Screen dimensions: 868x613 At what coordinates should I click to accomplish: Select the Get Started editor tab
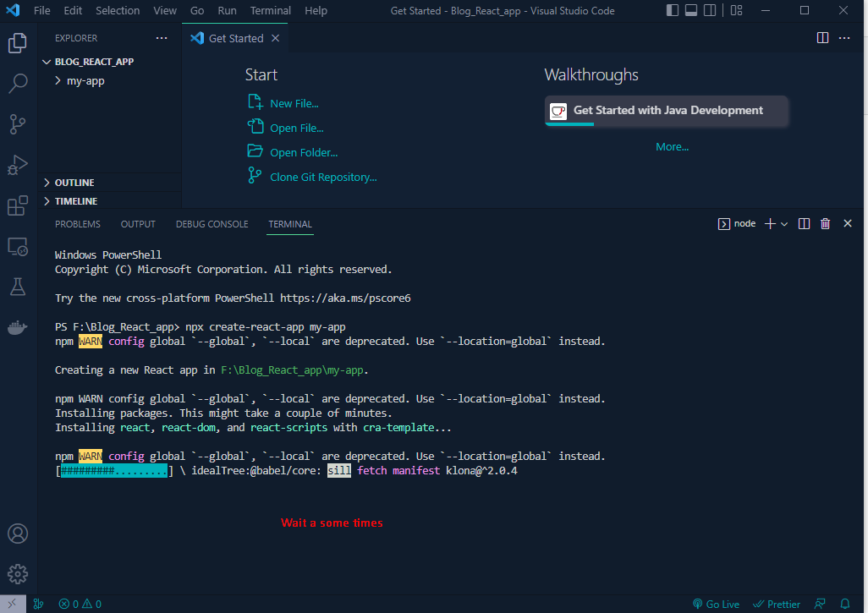(x=236, y=38)
